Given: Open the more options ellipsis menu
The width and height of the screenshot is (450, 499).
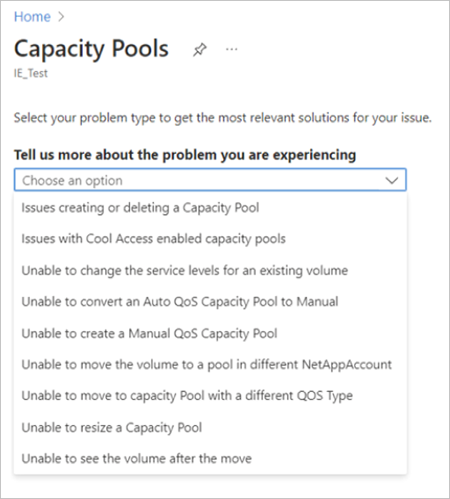Looking at the screenshot, I should [231, 49].
